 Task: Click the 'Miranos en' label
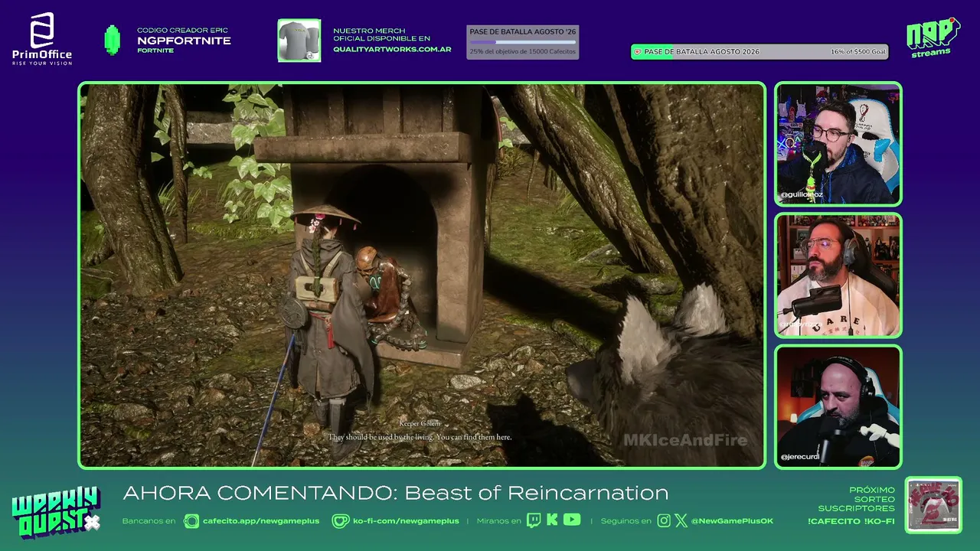498,521
